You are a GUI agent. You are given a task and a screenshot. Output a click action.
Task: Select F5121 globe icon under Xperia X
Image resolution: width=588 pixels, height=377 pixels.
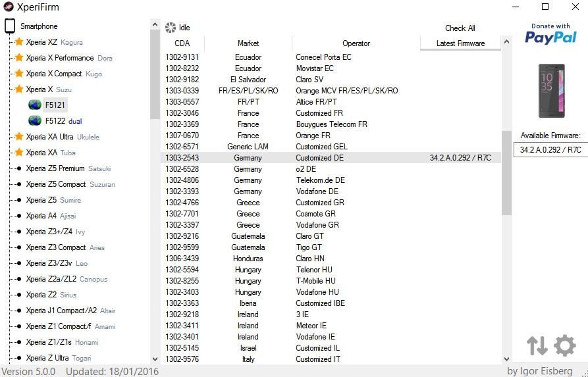(x=35, y=105)
